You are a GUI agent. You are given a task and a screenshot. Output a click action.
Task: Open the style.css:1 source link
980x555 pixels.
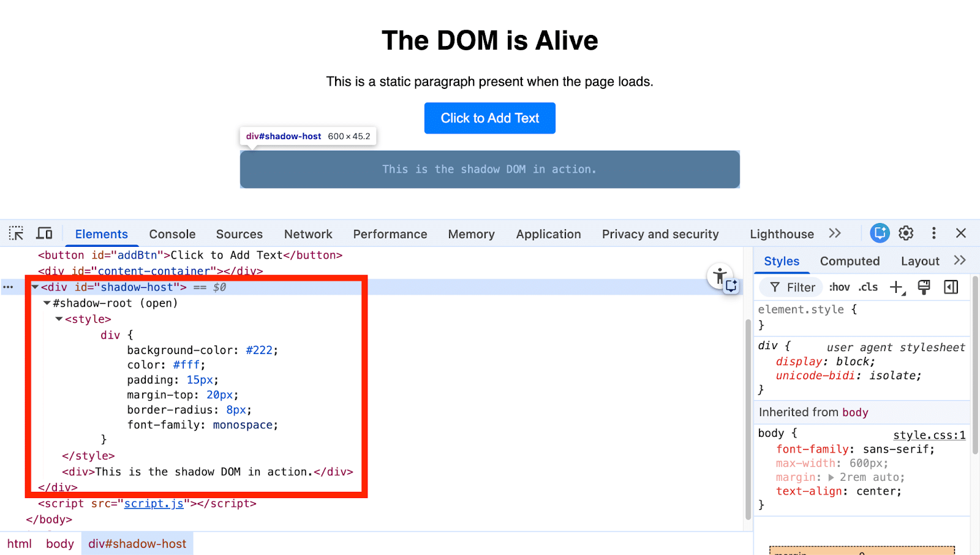click(x=929, y=435)
